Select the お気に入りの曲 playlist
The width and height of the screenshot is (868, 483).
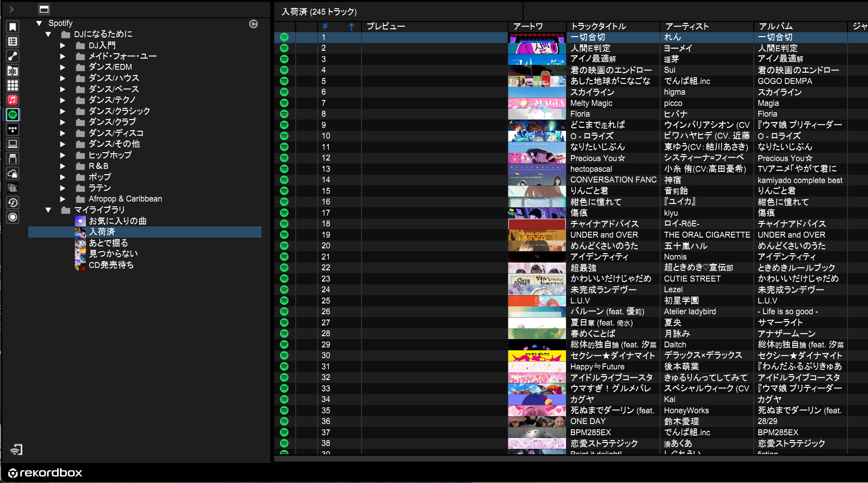pos(117,221)
